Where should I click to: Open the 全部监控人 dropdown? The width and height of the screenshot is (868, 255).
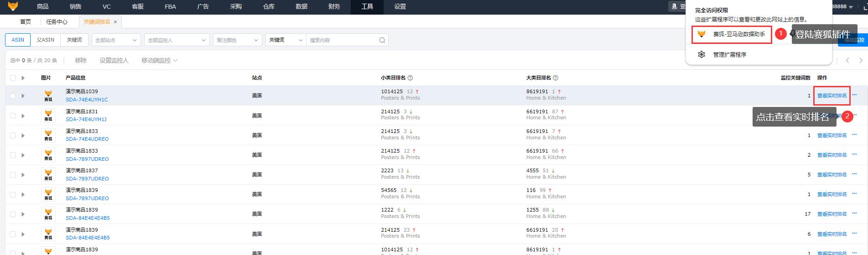coord(177,40)
